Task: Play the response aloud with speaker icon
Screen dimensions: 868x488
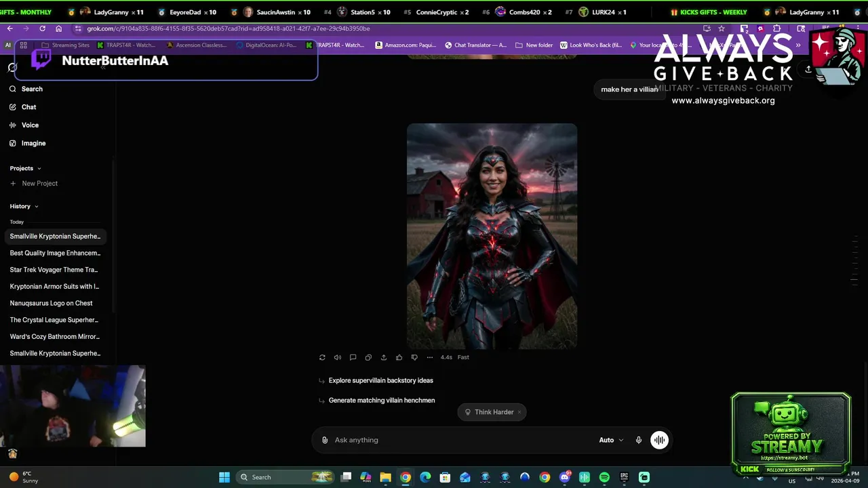Action: 338,357
